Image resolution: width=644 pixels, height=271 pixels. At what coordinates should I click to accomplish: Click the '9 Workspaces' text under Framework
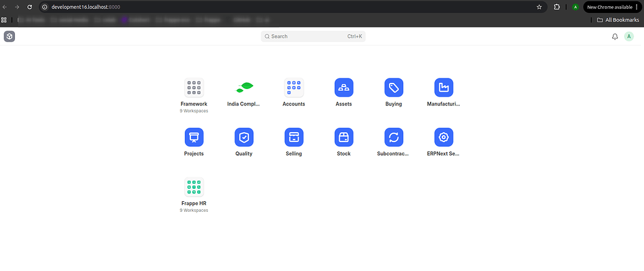[x=194, y=111]
